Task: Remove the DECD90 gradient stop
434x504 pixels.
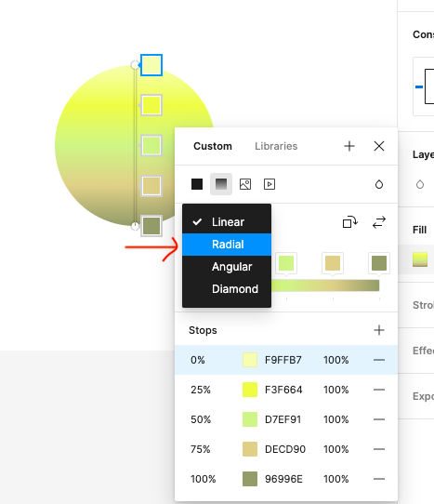Action: pyautogui.click(x=379, y=449)
